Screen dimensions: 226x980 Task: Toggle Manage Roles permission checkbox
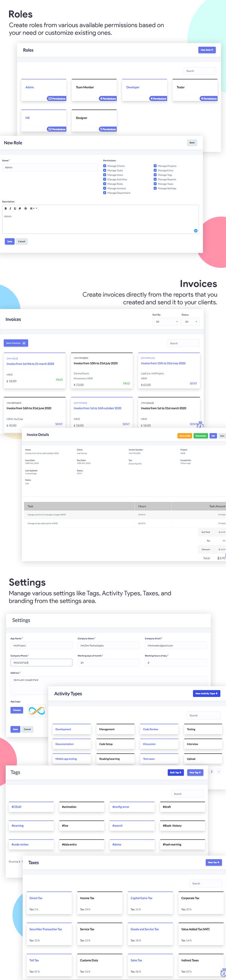(x=104, y=184)
